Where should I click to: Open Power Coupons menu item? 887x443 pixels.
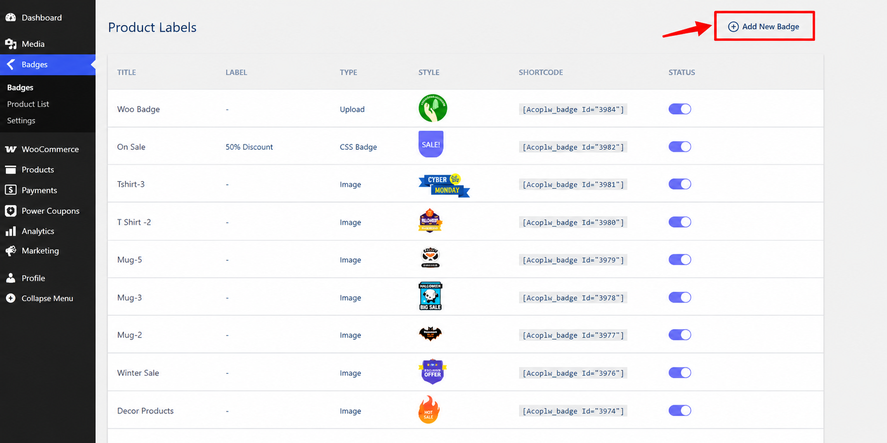(x=48, y=211)
